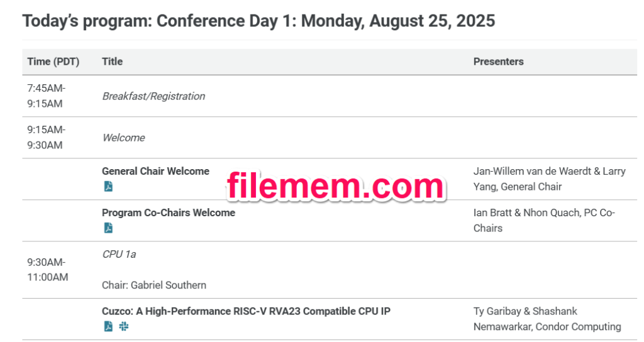644x342 pixels.
Task: Click the General Chair Welcome title
Action: [156, 171]
